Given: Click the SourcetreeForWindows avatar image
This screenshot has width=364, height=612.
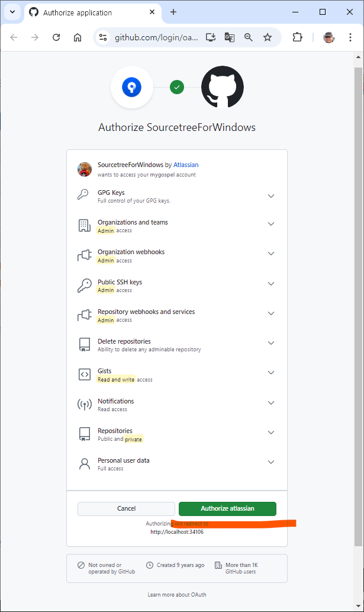Looking at the screenshot, I should (85, 169).
